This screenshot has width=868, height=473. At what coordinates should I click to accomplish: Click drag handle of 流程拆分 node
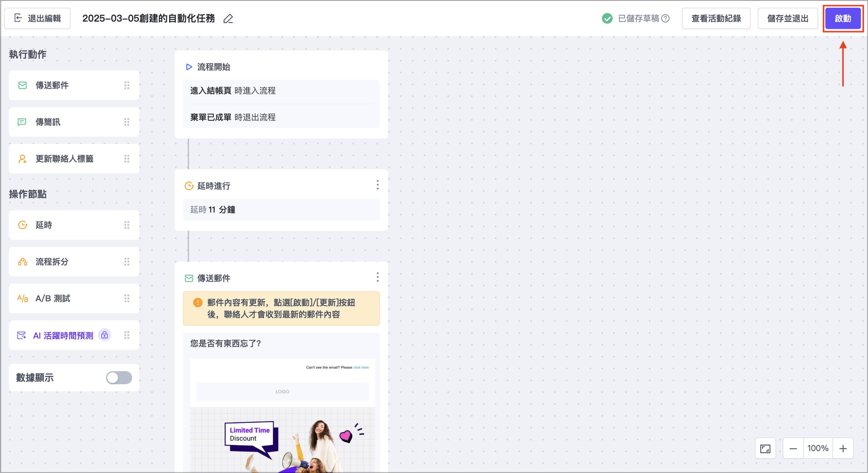coord(127,262)
